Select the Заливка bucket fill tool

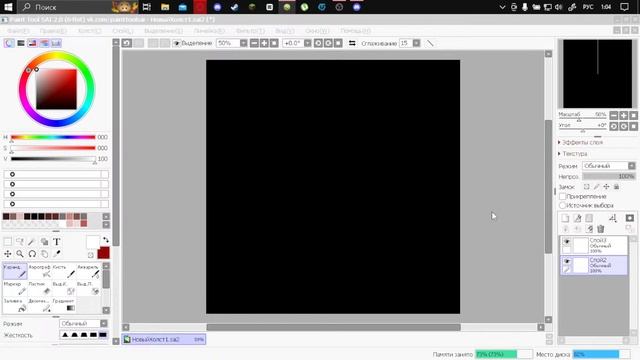click(15, 305)
